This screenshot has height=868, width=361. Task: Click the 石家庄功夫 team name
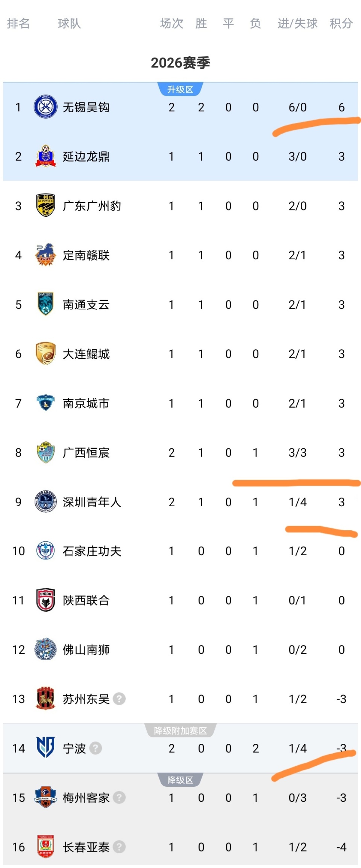[x=92, y=551]
